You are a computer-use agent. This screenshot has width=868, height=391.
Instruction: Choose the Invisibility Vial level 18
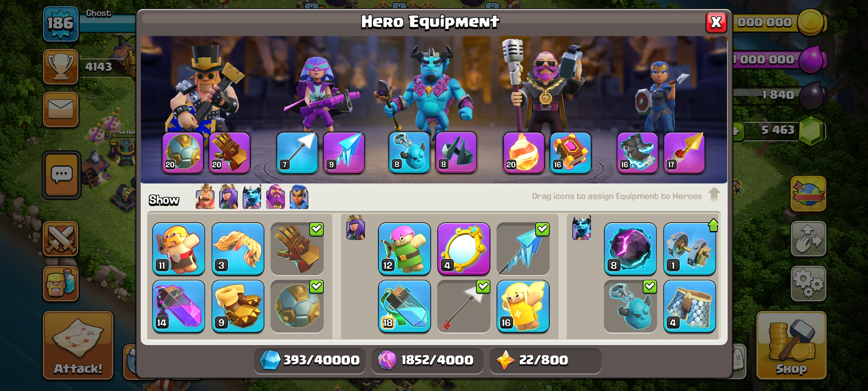tap(404, 307)
